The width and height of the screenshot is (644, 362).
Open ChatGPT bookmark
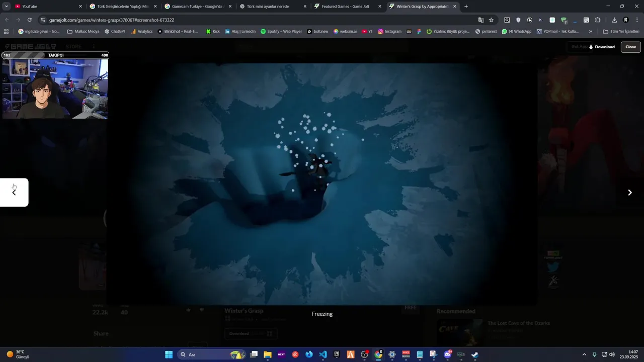pyautogui.click(x=115, y=31)
